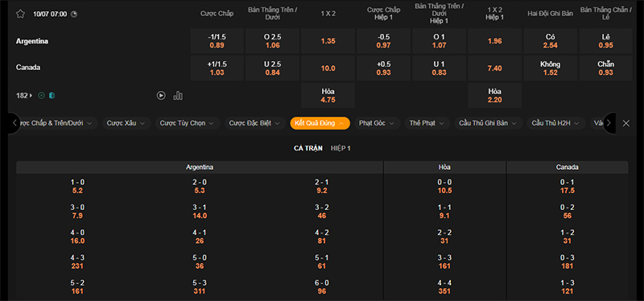Click the clock icon beside 10/07 07:00
Viewport: 644px width, 301px height.
pos(74,14)
